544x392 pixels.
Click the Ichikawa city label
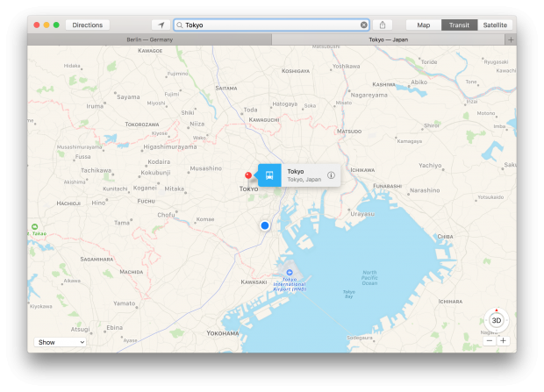(362, 170)
